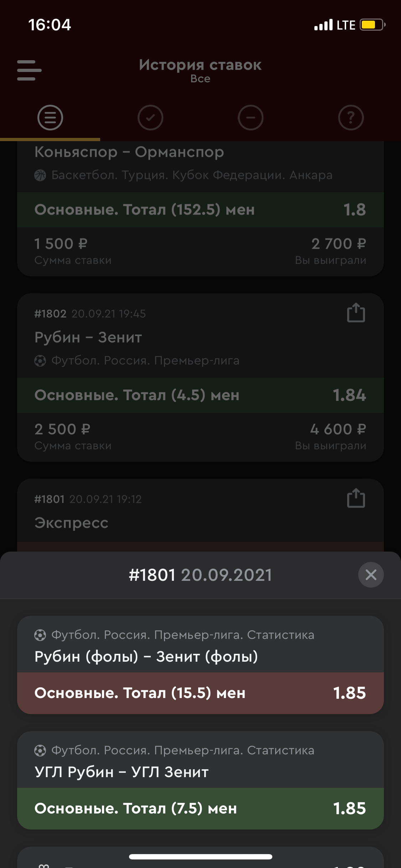401x868 pixels.
Task: Switch to the won bets checkmark tab
Action: 150,118
